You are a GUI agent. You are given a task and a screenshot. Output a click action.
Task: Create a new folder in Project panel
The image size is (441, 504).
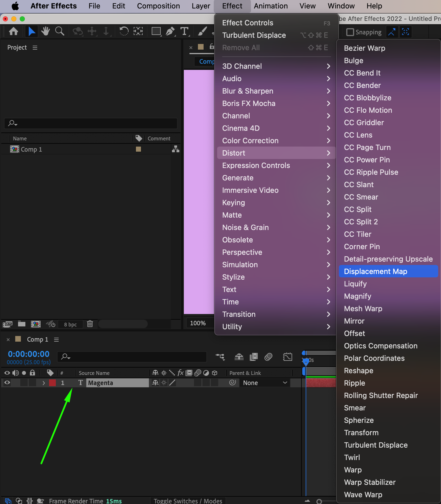click(x=22, y=324)
